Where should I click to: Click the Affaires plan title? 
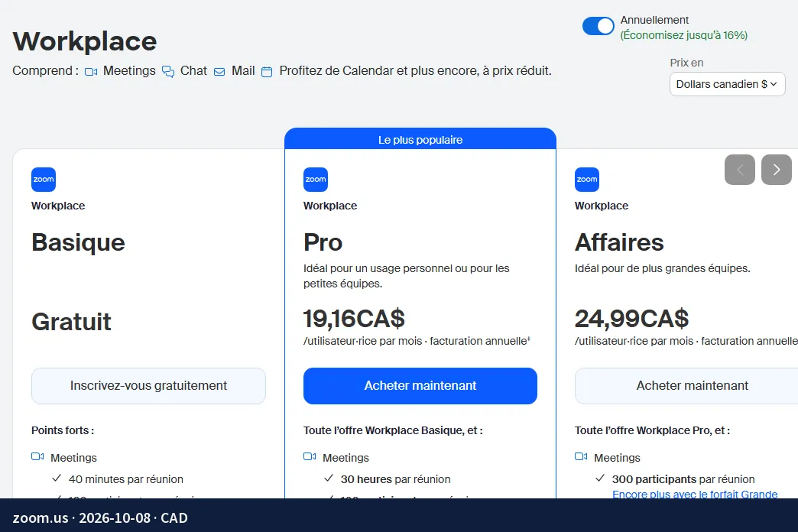pos(619,242)
